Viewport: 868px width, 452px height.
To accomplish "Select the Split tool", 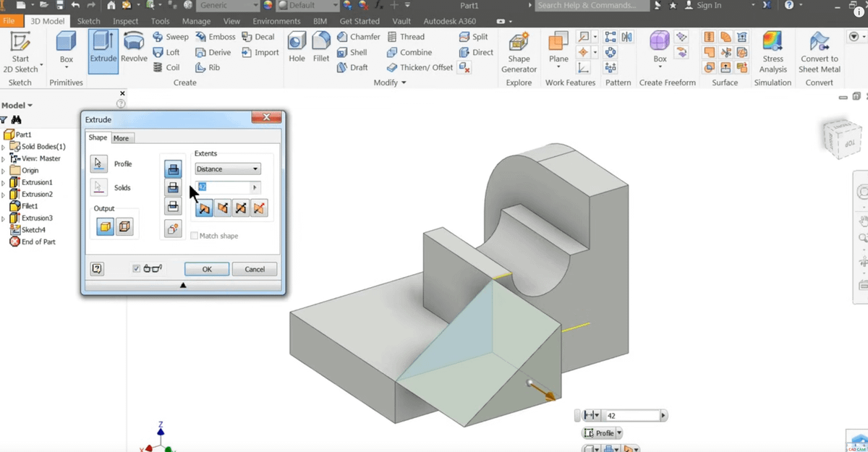I will (474, 37).
